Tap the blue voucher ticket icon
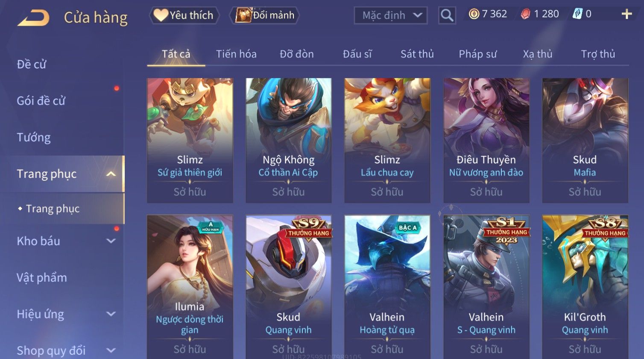The width and height of the screenshot is (644, 359). click(x=577, y=14)
